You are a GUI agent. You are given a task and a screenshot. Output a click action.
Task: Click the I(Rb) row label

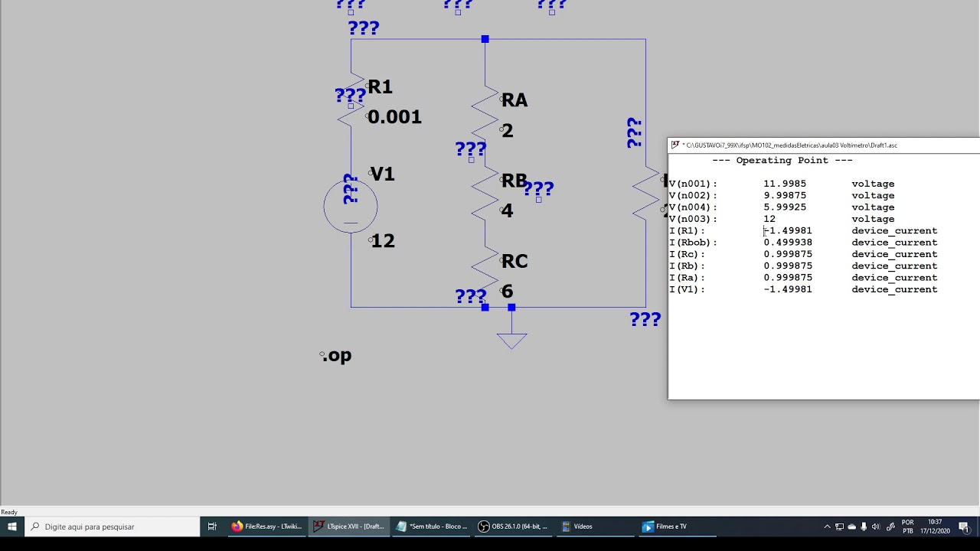pyautogui.click(x=687, y=266)
